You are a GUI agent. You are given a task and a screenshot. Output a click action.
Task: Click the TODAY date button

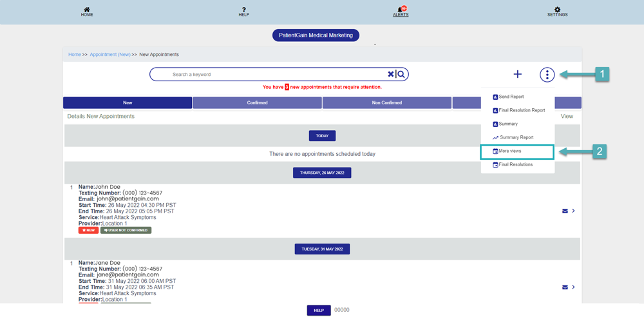pyautogui.click(x=323, y=136)
